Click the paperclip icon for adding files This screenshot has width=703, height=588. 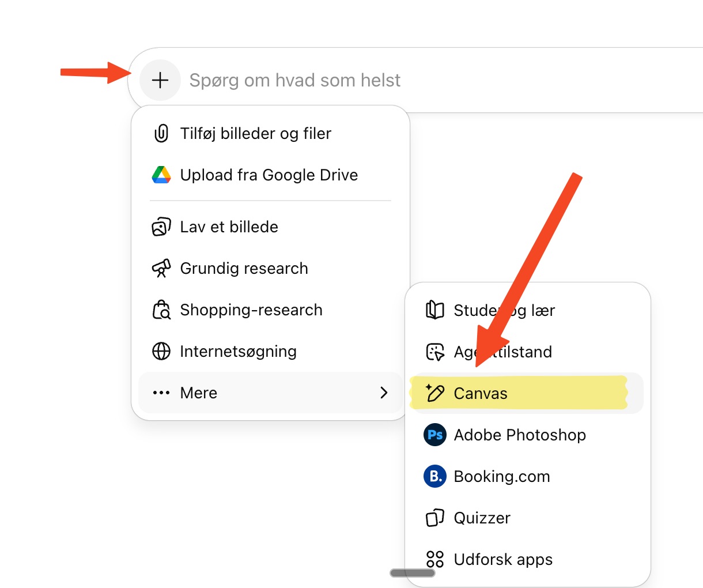(161, 134)
